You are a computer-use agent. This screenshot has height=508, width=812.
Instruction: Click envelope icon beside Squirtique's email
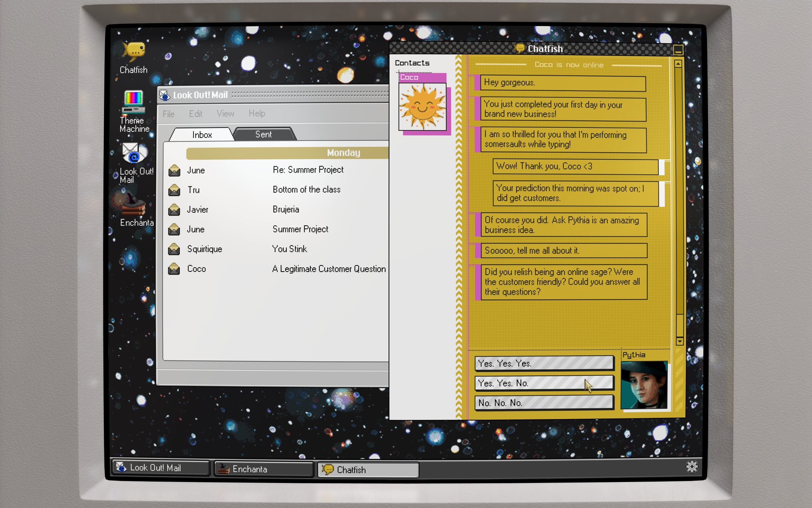click(174, 249)
